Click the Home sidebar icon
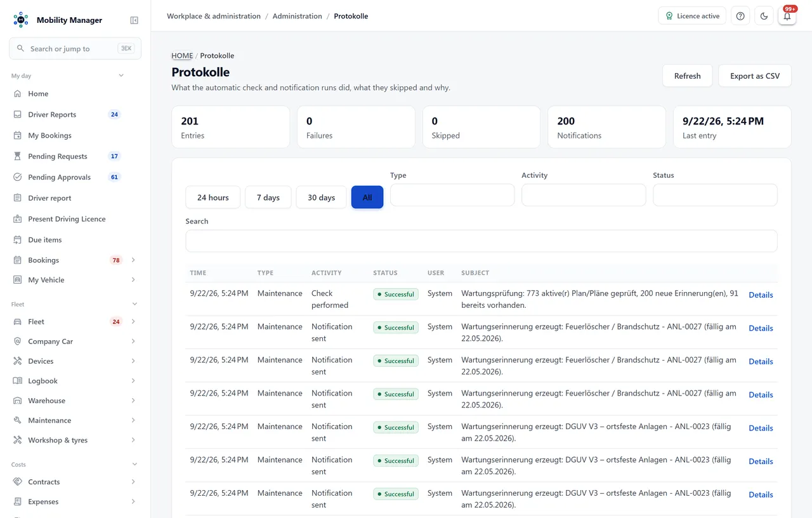Screen dimensions: 812x518 click(17, 93)
